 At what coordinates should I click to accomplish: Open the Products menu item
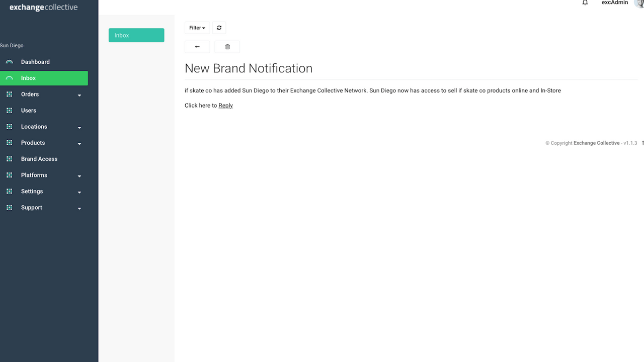(x=33, y=142)
